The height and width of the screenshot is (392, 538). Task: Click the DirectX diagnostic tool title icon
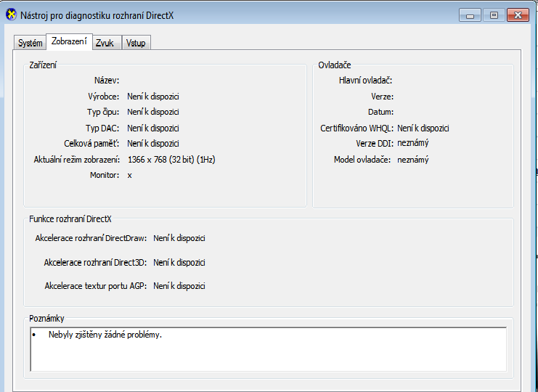tap(11, 15)
